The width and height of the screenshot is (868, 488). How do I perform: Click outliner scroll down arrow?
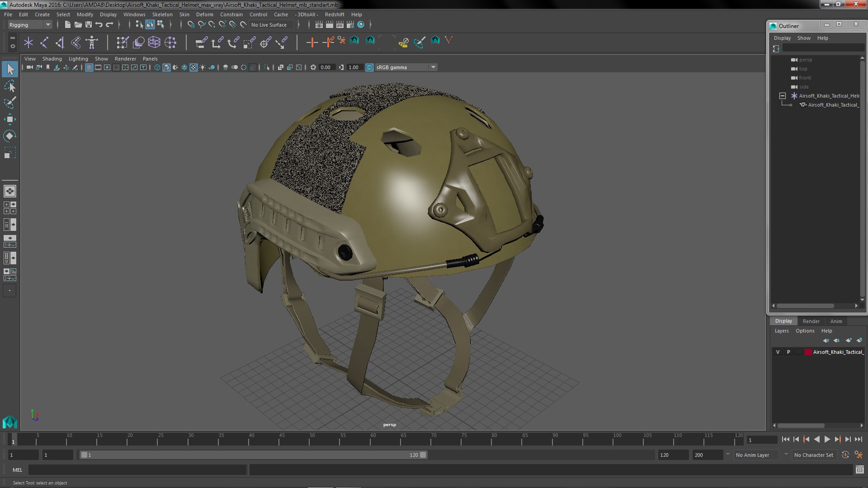click(x=862, y=300)
